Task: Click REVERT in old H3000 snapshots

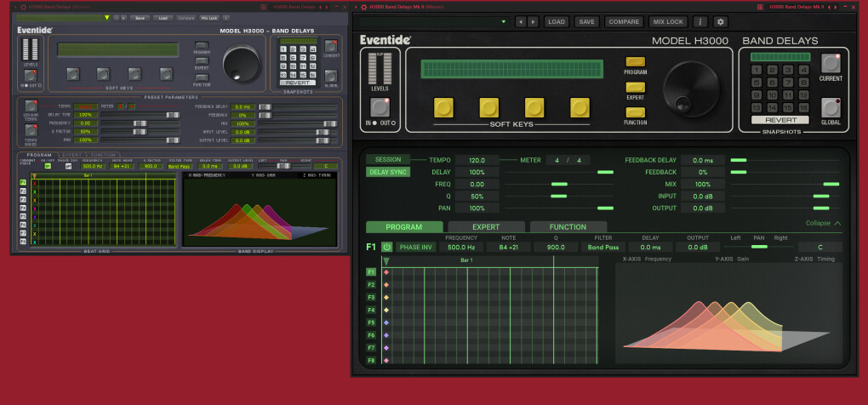Action: click(297, 83)
